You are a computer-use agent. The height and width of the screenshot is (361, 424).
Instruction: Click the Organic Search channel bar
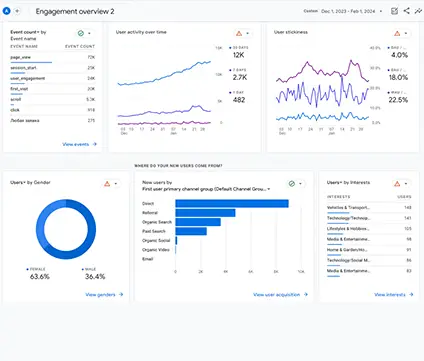[198, 222]
